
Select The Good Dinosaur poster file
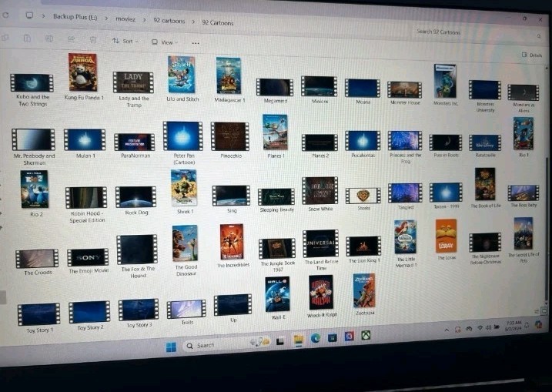tap(186, 243)
